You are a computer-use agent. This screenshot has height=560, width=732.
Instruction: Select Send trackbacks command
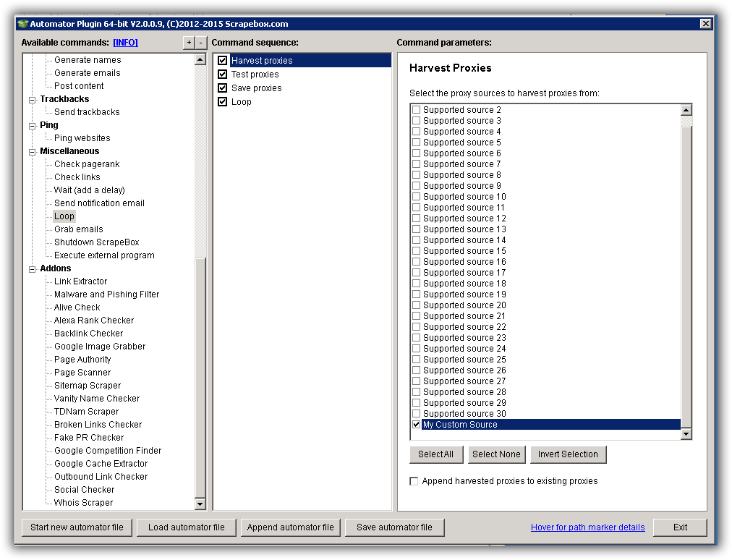87,112
